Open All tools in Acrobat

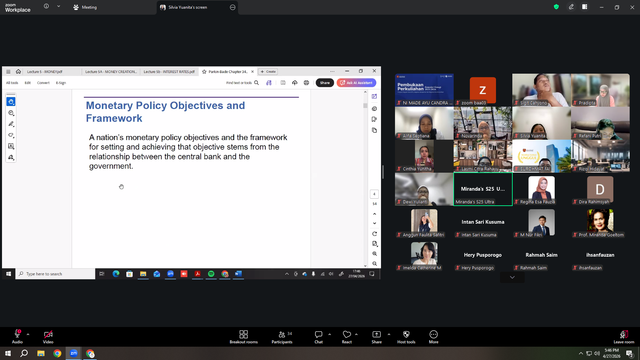coord(12,83)
